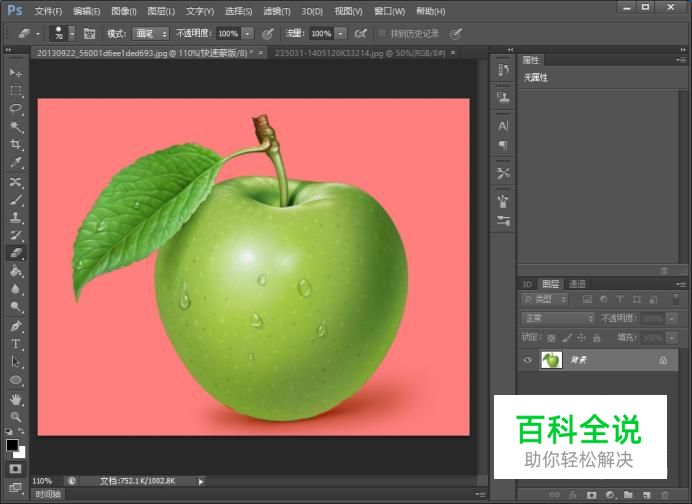The height and width of the screenshot is (504, 692).
Task: Select the Ellipse shape tool
Action: pos(16,380)
